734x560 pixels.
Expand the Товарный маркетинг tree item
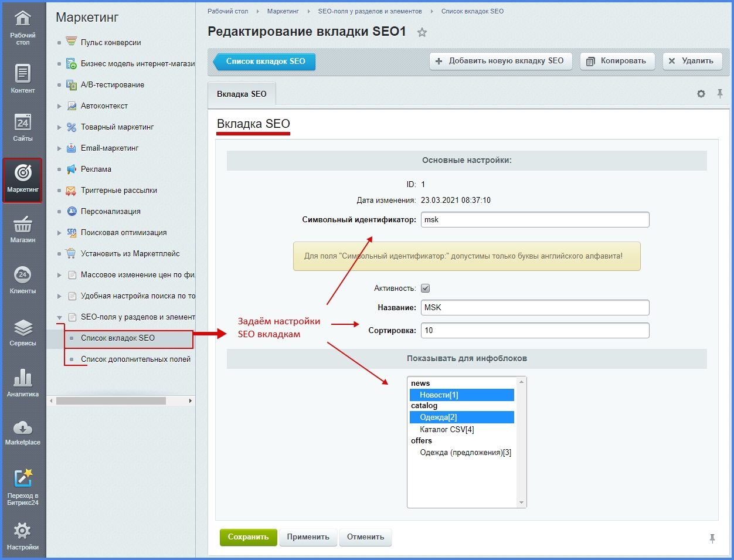click(x=59, y=127)
